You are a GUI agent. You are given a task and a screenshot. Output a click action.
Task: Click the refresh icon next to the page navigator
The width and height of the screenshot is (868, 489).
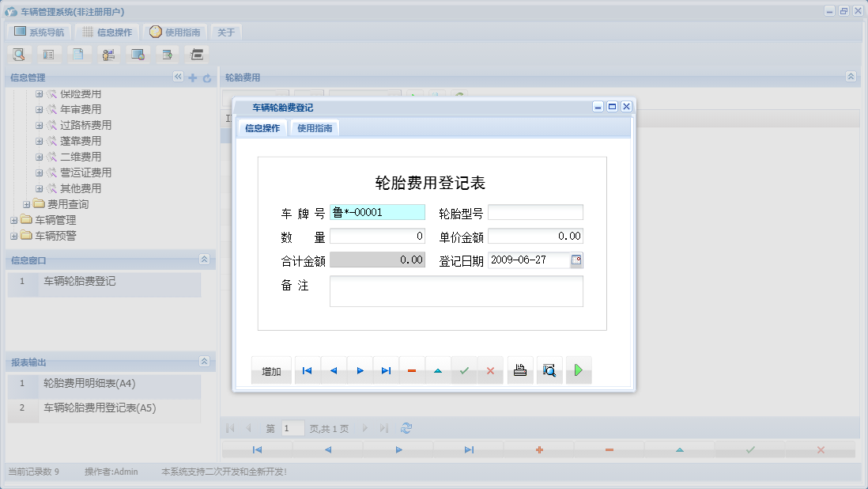[x=406, y=428]
